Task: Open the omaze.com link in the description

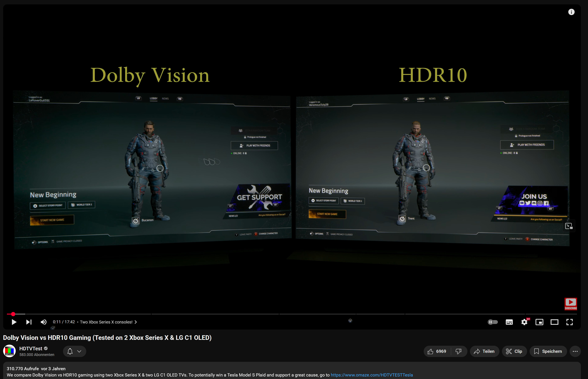Action: 372,375
